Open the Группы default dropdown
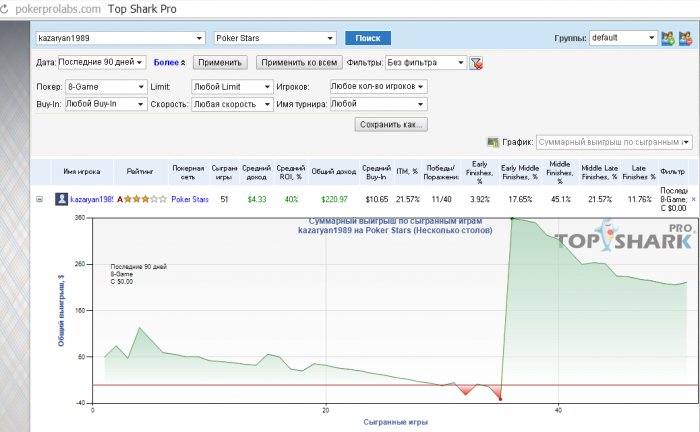This screenshot has width=700, height=432. [622, 38]
